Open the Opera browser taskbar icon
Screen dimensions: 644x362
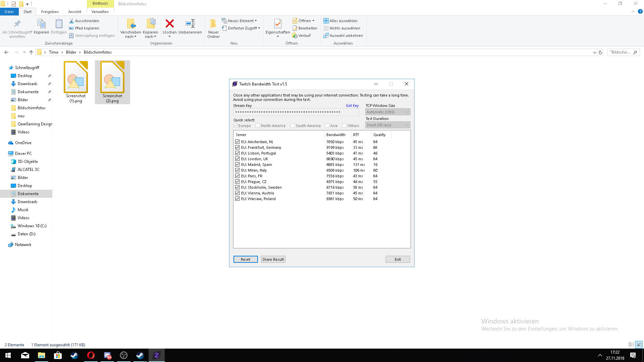[91, 355]
